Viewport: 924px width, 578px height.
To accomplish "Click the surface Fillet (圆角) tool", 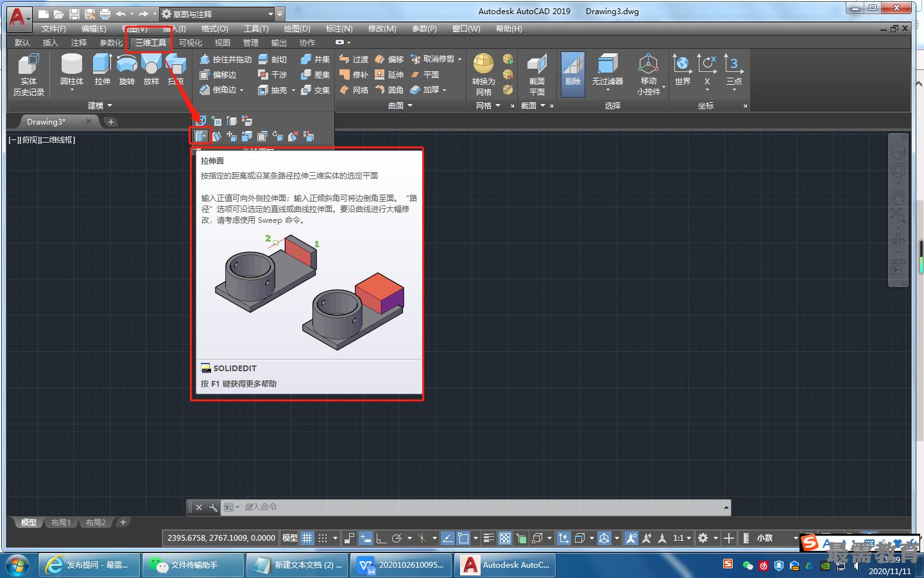I will (389, 90).
